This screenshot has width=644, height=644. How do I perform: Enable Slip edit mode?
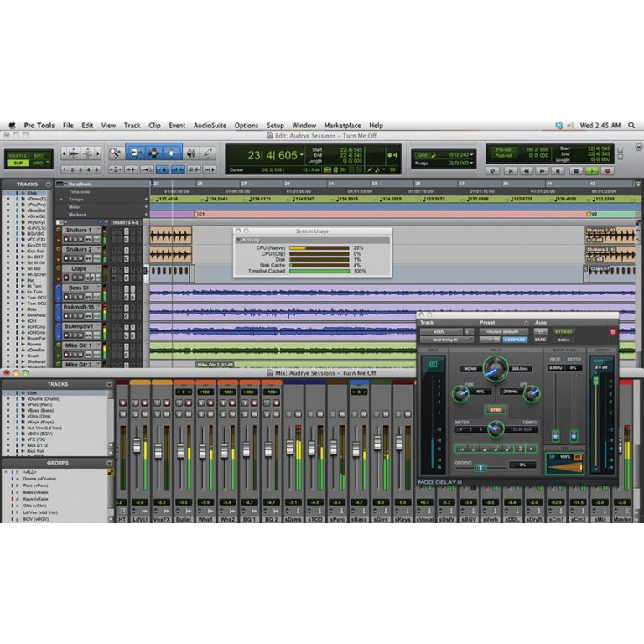(18, 162)
